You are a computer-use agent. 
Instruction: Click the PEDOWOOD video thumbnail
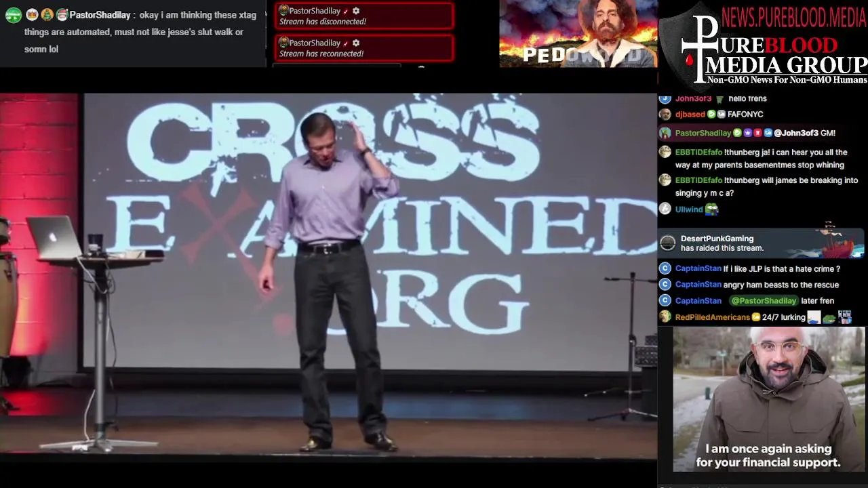pyautogui.click(x=578, y=34)
